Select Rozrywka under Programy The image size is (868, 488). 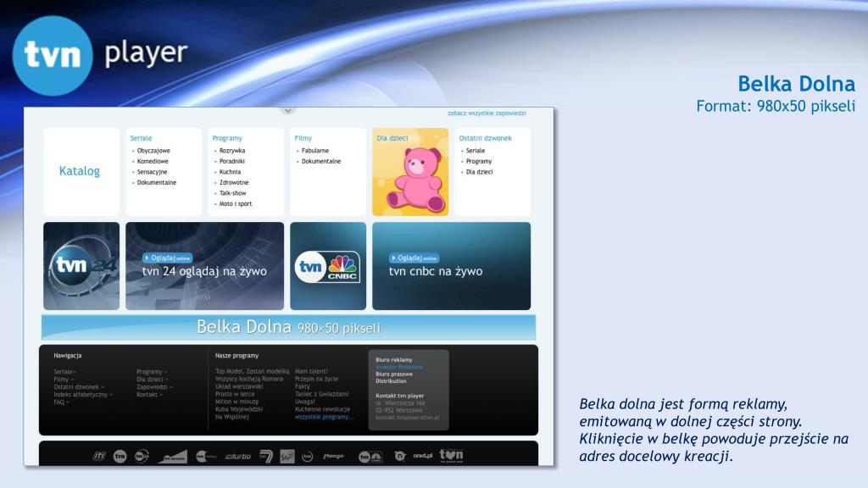point(232,151)
